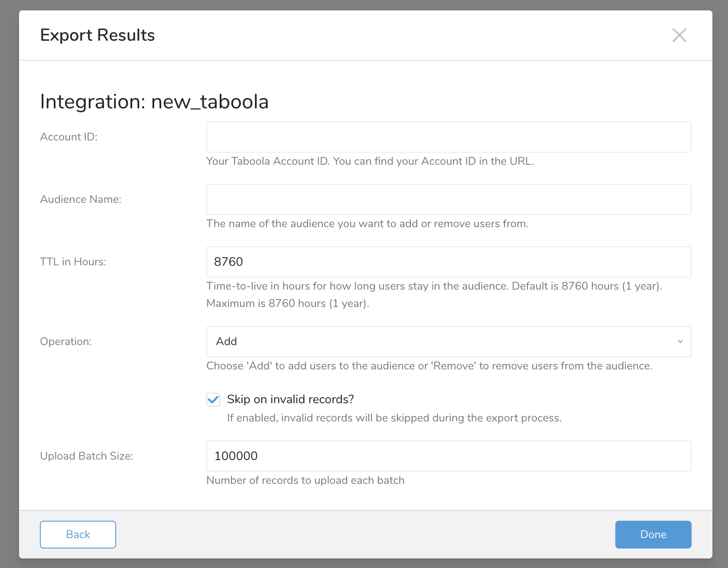This screenshot has width=728, height=568.
Task: Click the Operation dropdown chevron arrow
Action: (680, 342)
